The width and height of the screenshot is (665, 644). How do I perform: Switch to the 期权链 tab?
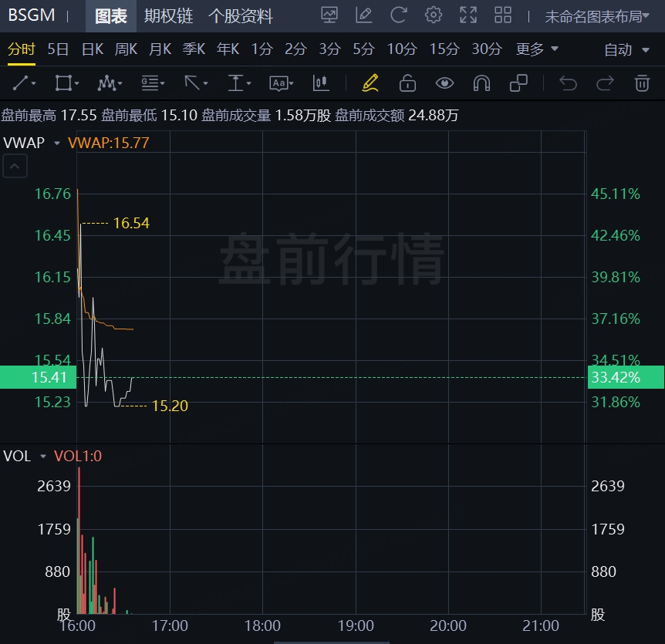pyautogui.click(x=168, y=15)
